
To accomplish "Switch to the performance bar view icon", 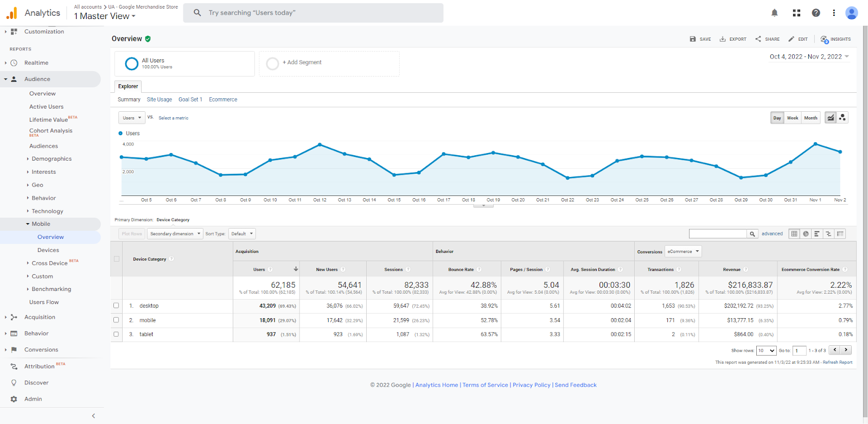I will (817, 234).
